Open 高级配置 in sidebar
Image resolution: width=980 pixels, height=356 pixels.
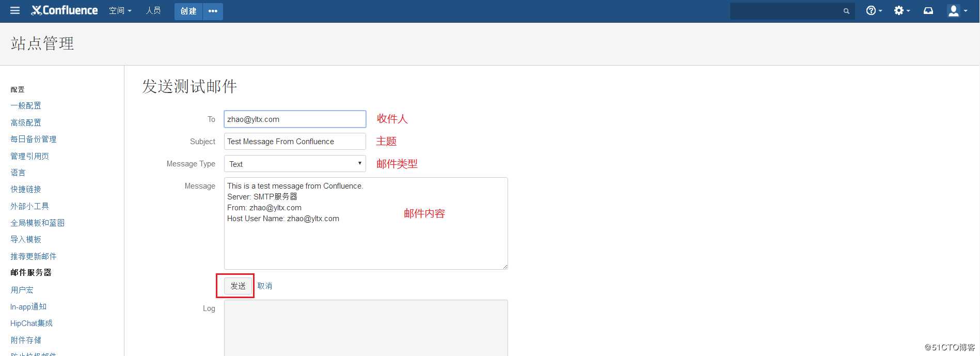tap(26, 122)
